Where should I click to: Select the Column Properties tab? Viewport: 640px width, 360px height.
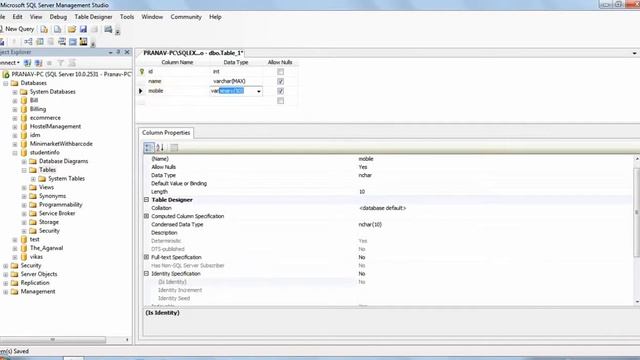(x=166, y=133)
